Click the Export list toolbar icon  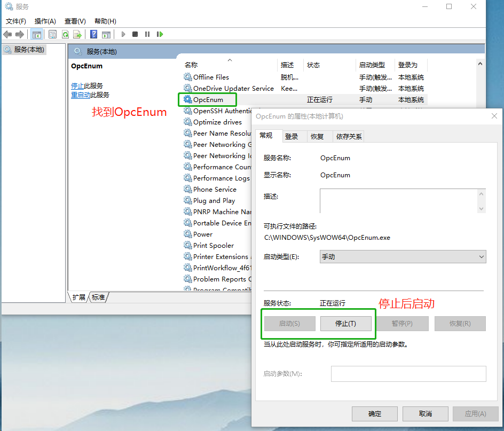[77, 34]
